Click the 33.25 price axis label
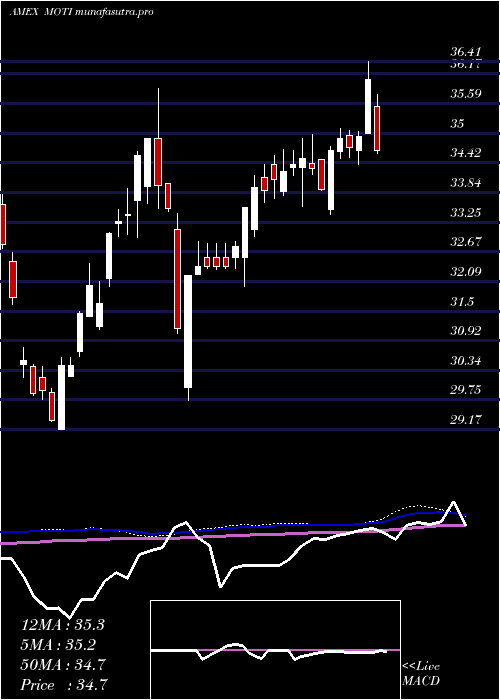The image size is (500, 700). point(466,212)
